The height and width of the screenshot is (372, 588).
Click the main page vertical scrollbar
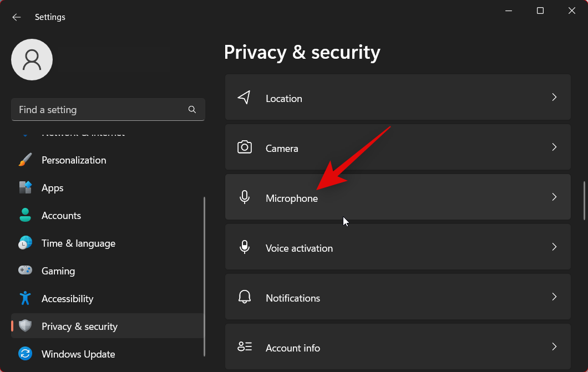[583, 201]
